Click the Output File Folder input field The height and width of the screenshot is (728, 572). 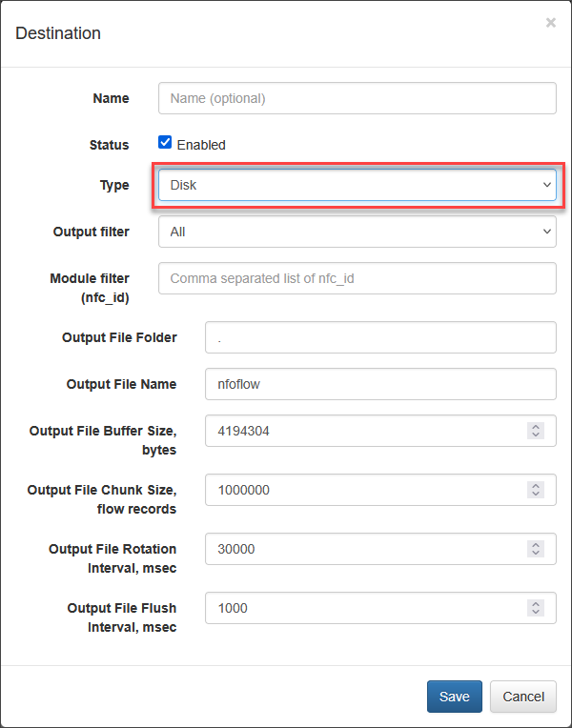[x=380, y=337]
